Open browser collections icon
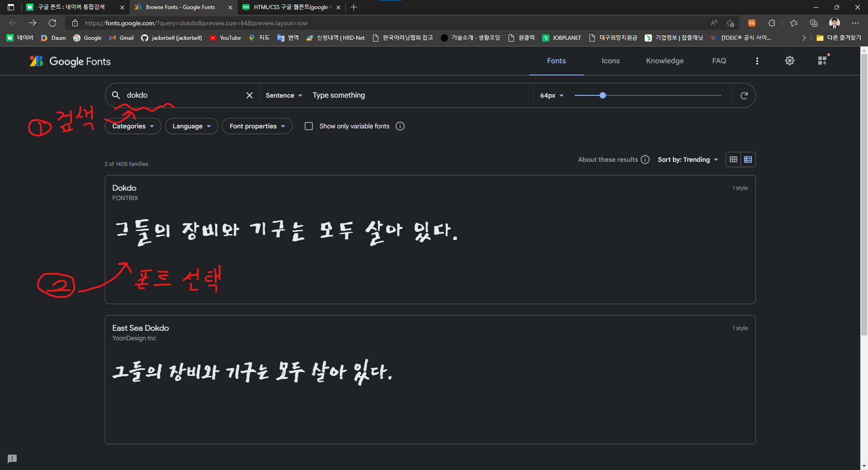Image resolution: width=868 pixels, height=470 pixels. [814, 23]
